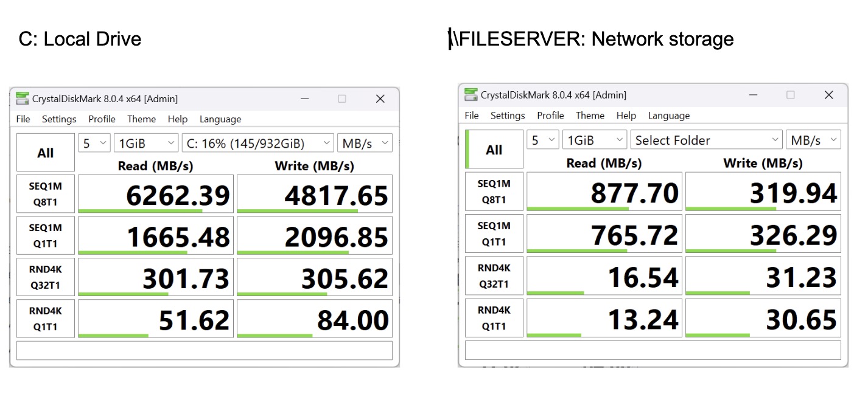Image resolution: width=868 pixels, height=394 pixels.
Task: Start the RND4K Q1T1 test in the C: drive window
Action: 46,319
